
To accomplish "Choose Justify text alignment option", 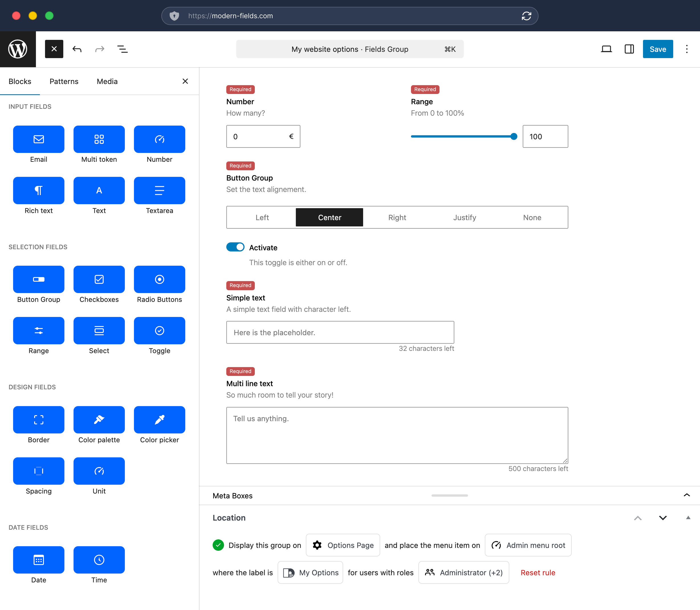I will pos(464,217).
